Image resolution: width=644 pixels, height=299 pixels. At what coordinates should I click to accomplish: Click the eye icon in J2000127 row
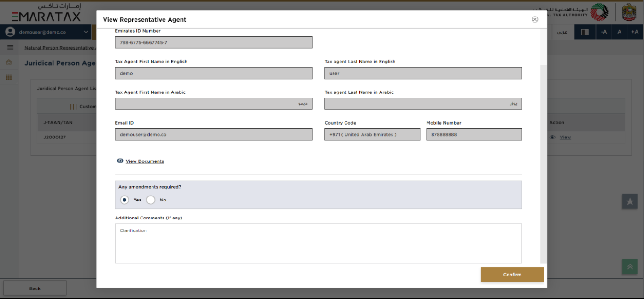point(552,137)
